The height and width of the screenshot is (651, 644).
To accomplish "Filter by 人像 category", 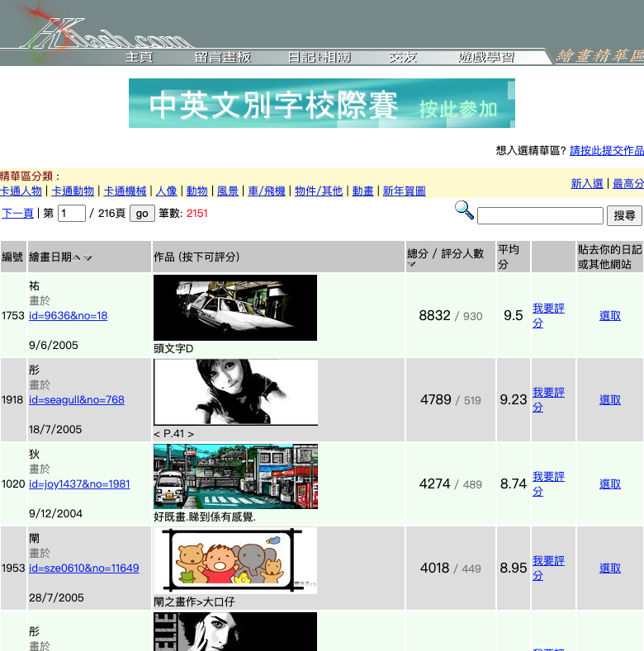I will [166, 191].
